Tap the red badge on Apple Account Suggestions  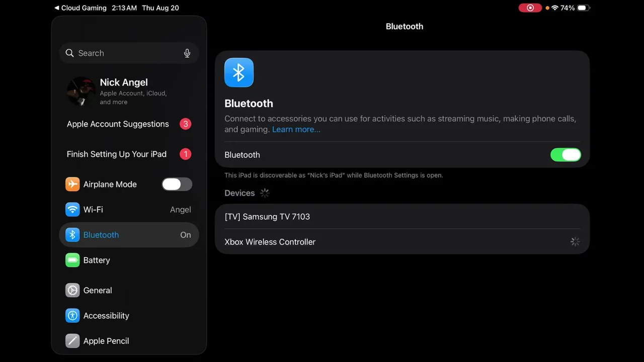point(186,124)
